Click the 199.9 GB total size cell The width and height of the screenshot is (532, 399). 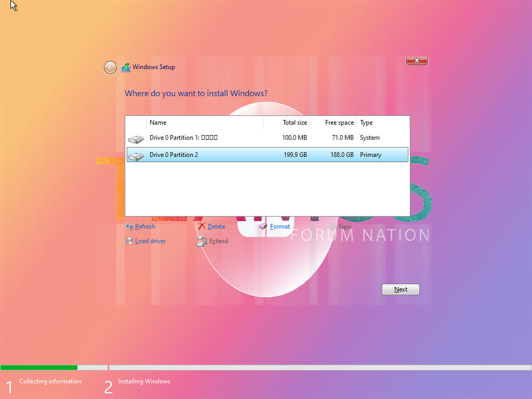click(295, 155)
